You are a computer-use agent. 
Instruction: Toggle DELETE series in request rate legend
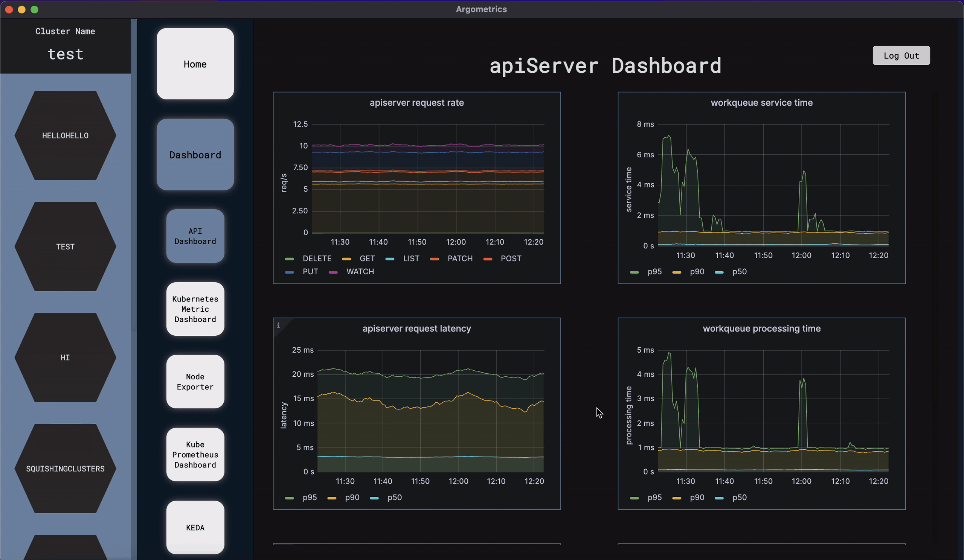[x=317, y=259]
